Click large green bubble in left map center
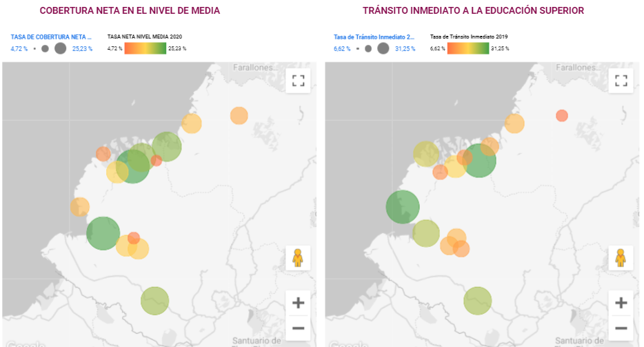 (132, 166)
